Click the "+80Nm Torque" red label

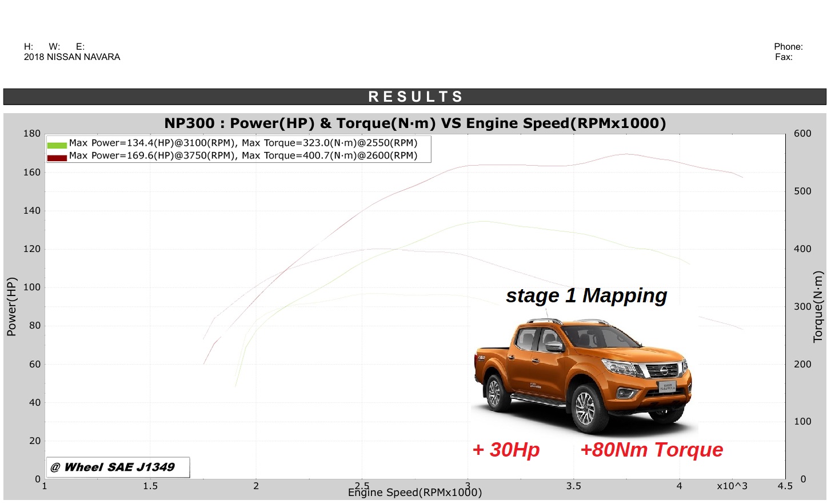tap(651, 450)
